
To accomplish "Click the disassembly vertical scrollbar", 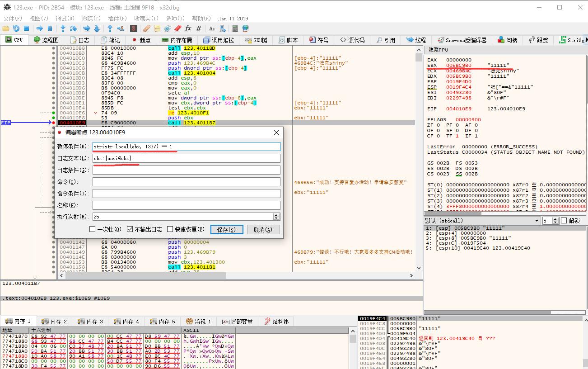I will [x=418, y=158].
